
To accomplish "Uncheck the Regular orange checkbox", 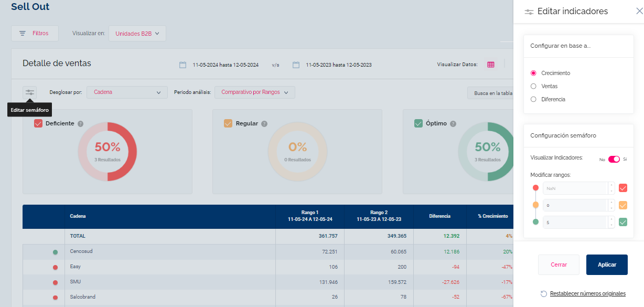I will 228,123.
